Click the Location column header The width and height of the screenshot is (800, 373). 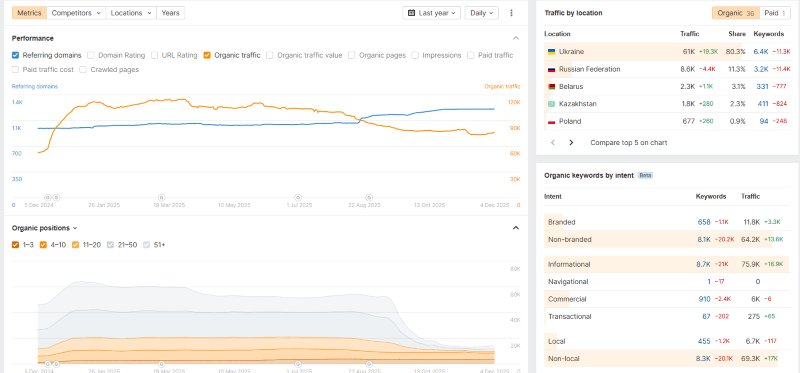point(557,34)
